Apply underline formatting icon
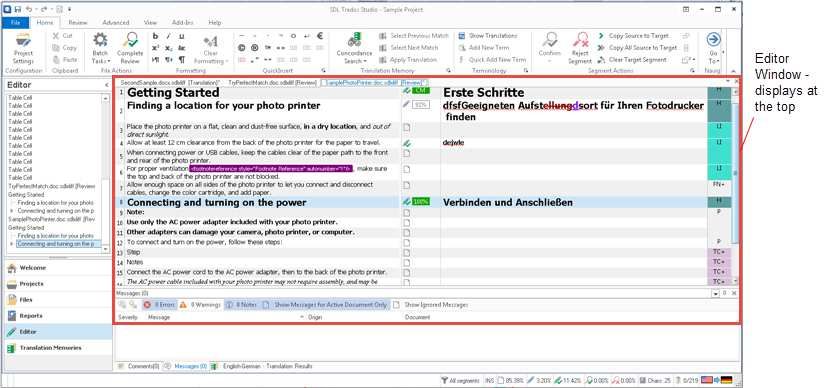This screenshot has width=824, height=388. coord(182,36)
